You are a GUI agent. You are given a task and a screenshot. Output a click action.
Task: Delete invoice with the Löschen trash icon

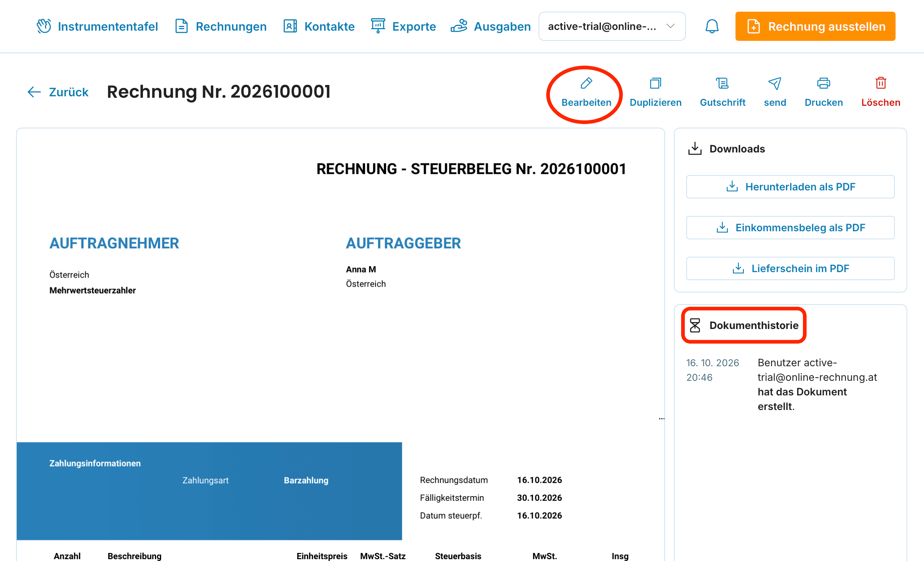coord(881,83)
